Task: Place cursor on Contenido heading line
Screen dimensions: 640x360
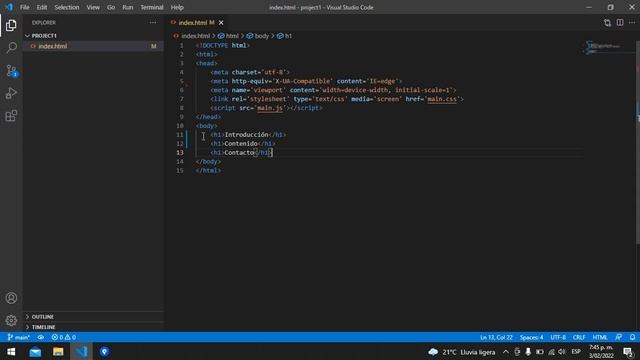Action: (242, 144)
